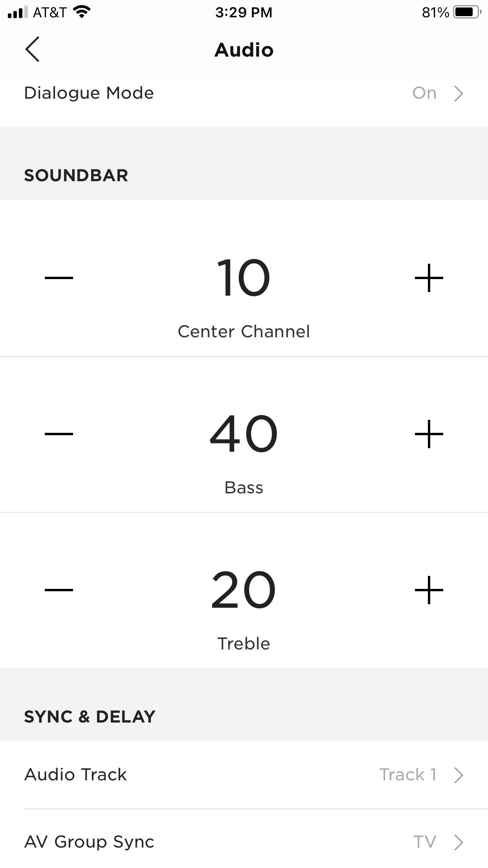Reduce Treble with the minus icon
This screenshot has width=488, height=868.
[59, 590]
